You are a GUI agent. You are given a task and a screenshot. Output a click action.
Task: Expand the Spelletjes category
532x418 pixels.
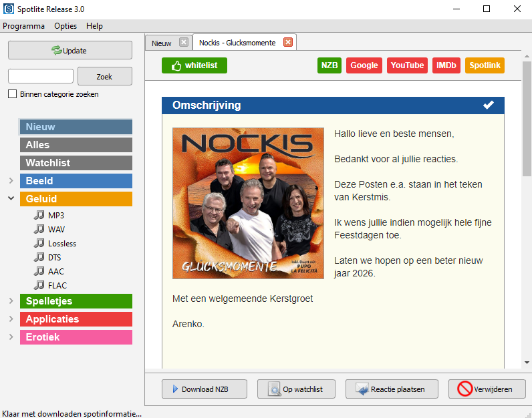click(11, 301)
